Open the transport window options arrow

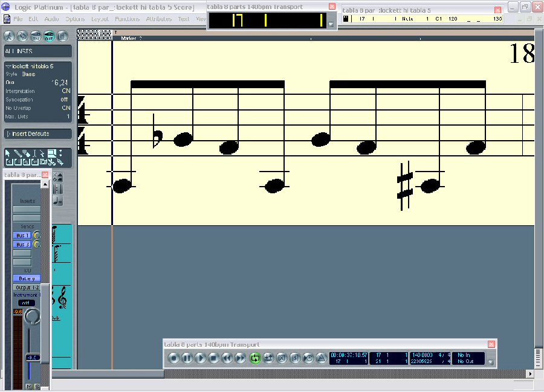click(x=490, y=362)
